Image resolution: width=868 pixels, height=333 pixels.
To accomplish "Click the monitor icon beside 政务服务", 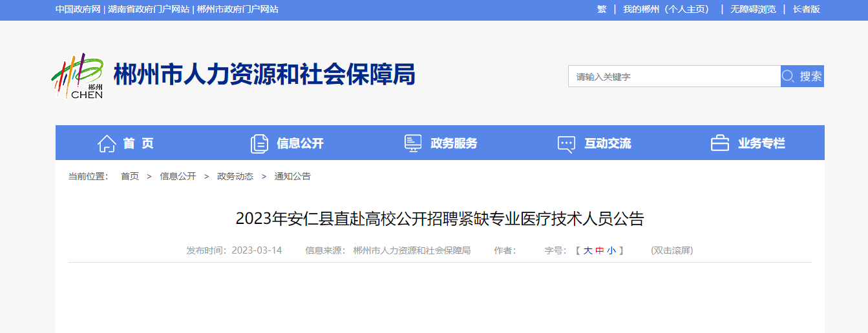I will 413,143.
